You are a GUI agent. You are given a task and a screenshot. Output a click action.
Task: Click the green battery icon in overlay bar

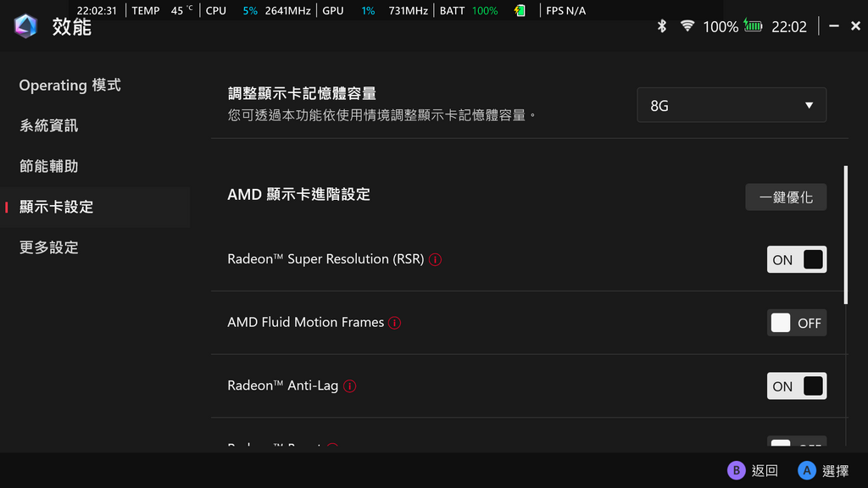click(520, 11)
